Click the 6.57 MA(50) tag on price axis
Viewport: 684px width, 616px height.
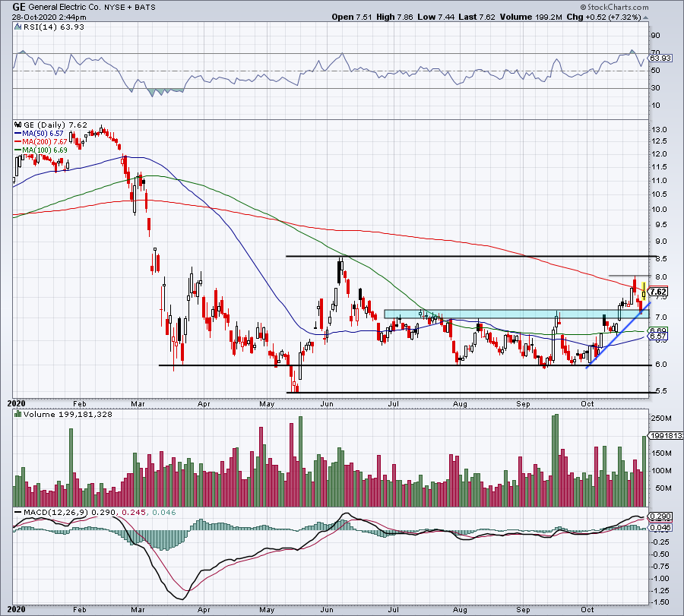click(x=658, y=336)
